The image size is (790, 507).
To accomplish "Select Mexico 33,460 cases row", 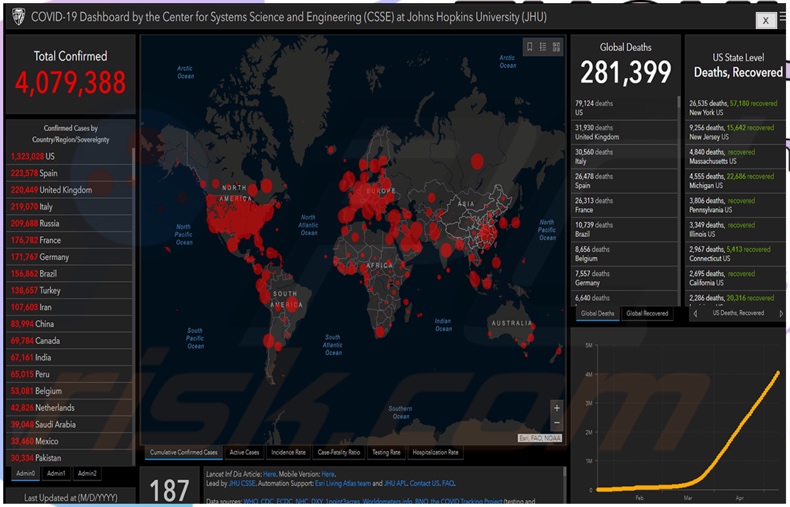I will click(70, 441).
